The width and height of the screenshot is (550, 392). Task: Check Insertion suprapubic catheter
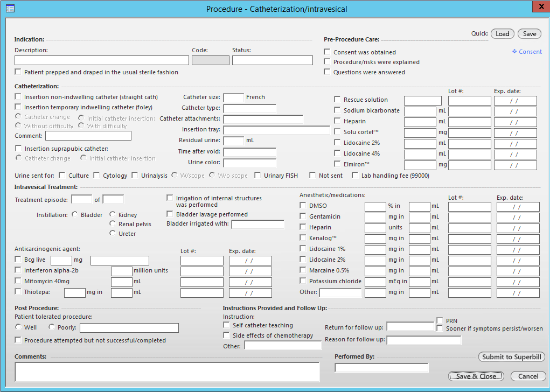[19, 148]
